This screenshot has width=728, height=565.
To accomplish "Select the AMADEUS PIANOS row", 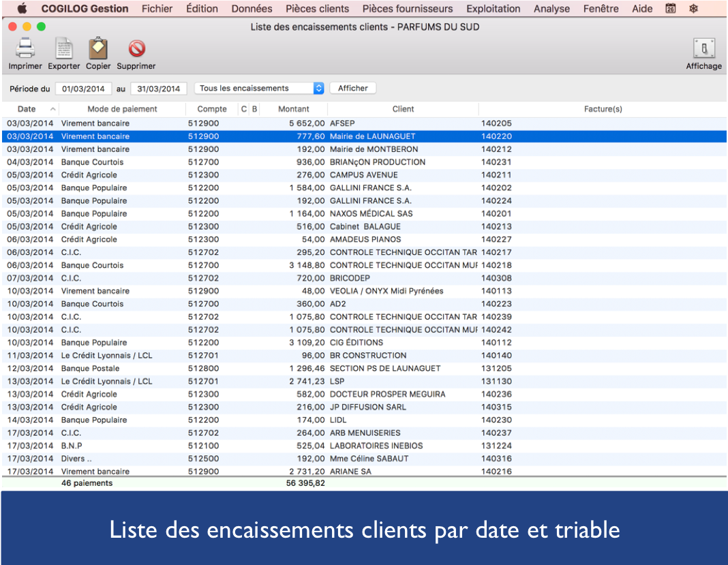I will pos(364,239).
